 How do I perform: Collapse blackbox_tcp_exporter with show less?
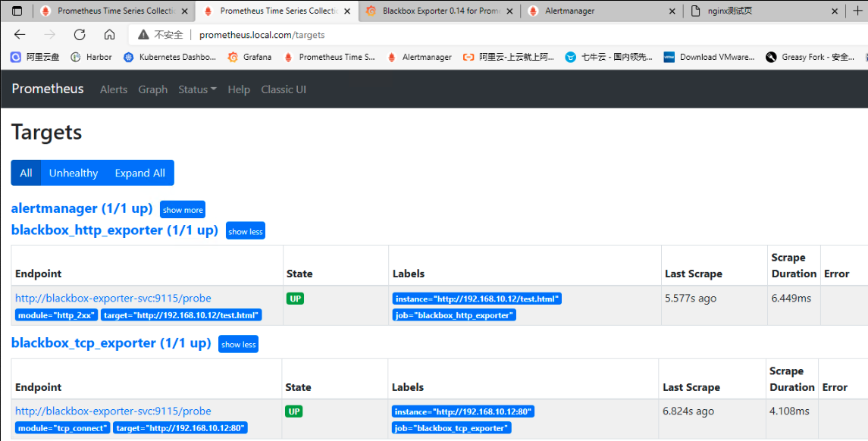click(x=238, y=344)
